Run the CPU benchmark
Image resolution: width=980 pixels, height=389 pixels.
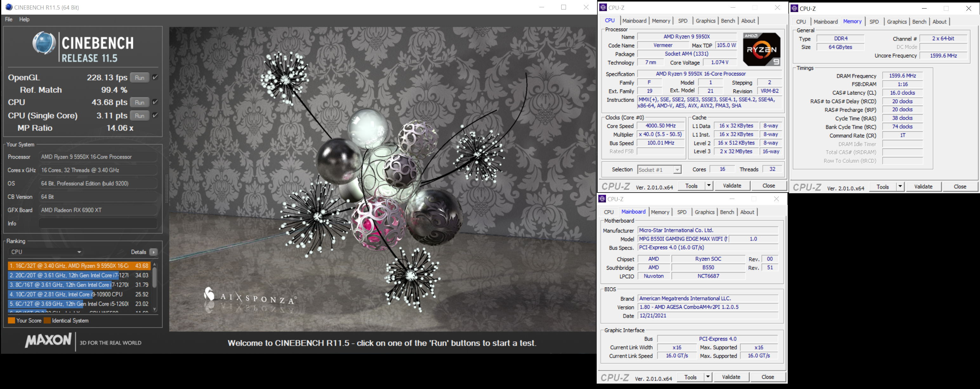click(x=140, y=102)
